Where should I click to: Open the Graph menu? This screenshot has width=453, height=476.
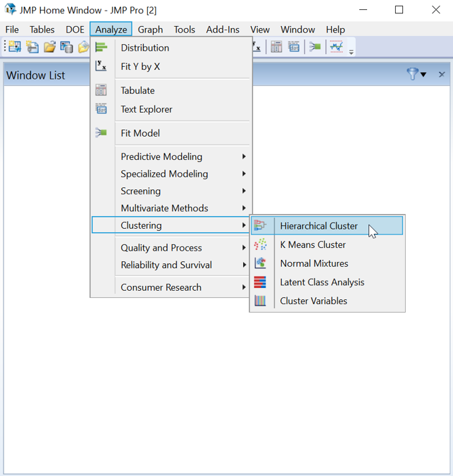coord(150,29)
